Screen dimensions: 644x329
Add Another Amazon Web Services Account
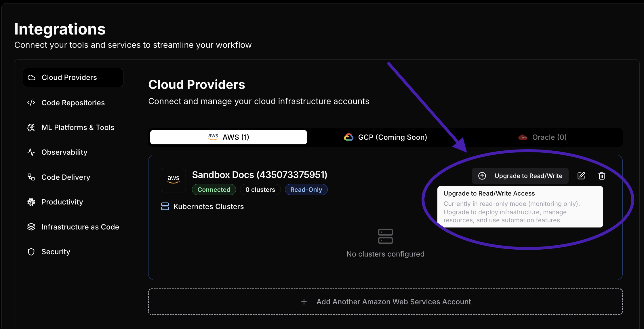385,302
